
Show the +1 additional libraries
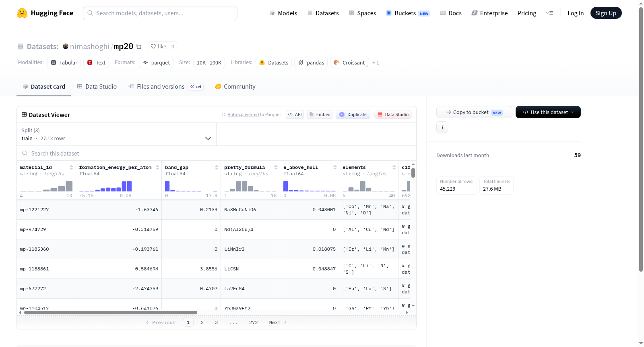click(x=376, y=62)
